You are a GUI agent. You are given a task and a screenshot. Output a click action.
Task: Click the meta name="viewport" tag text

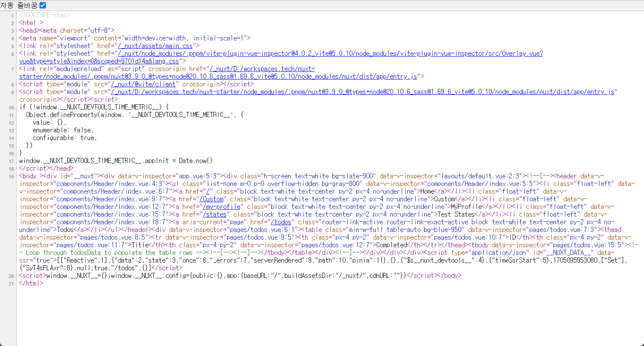pyautogui.click(x=135, y=38)
